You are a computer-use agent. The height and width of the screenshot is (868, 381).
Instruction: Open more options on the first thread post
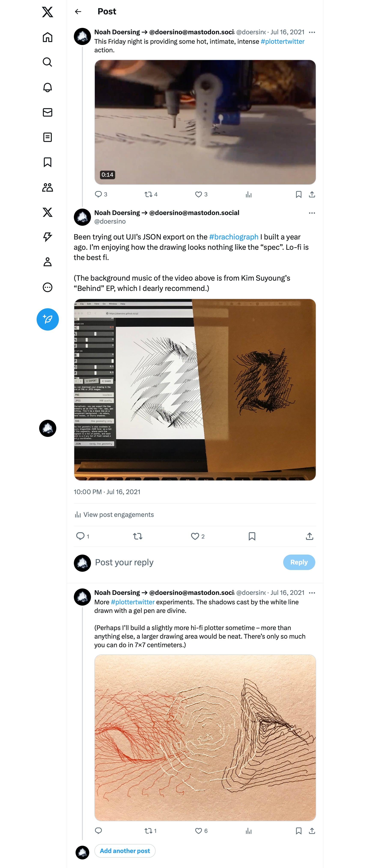coord(312,32)
